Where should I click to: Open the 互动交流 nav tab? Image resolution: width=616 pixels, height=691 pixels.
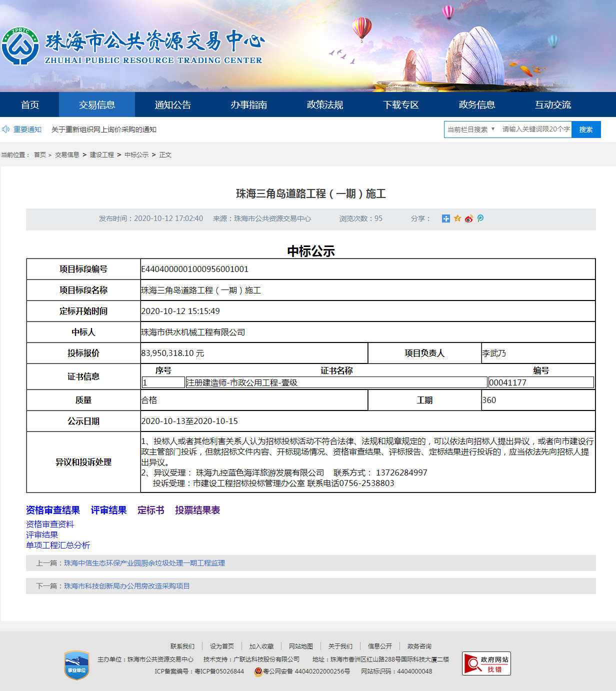point(553,104)
